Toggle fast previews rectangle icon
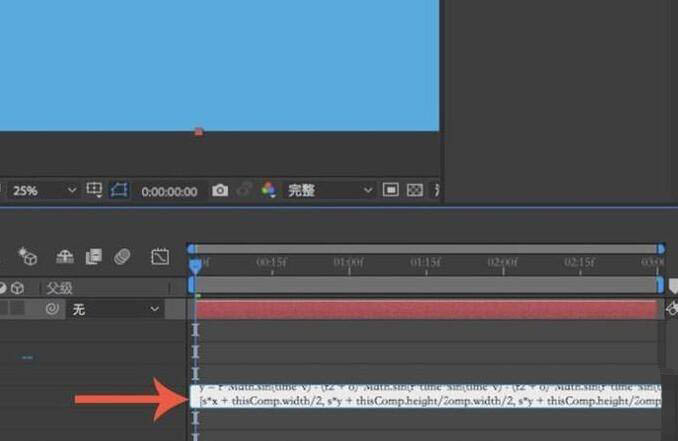678x441 pixels. tap(390, 190)
